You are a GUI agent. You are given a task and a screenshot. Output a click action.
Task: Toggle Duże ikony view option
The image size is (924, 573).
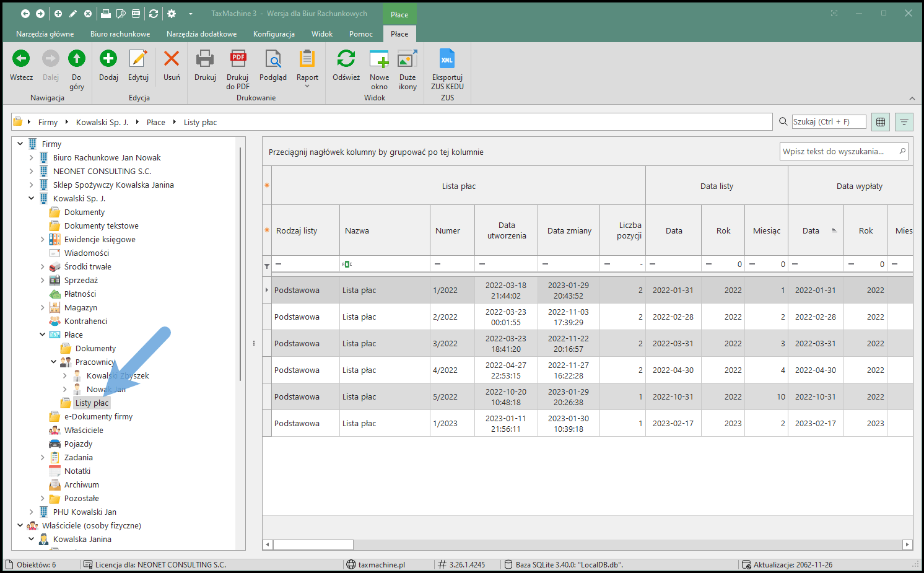point(408,59)
